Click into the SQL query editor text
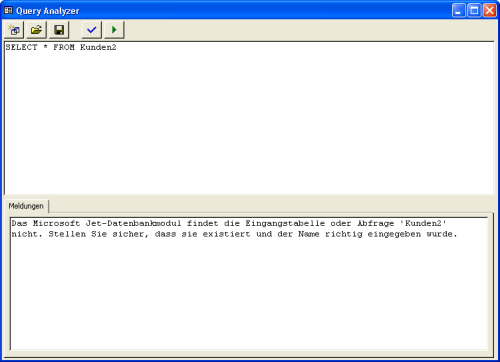Viewport: 500px width, 362px height. 249,118
